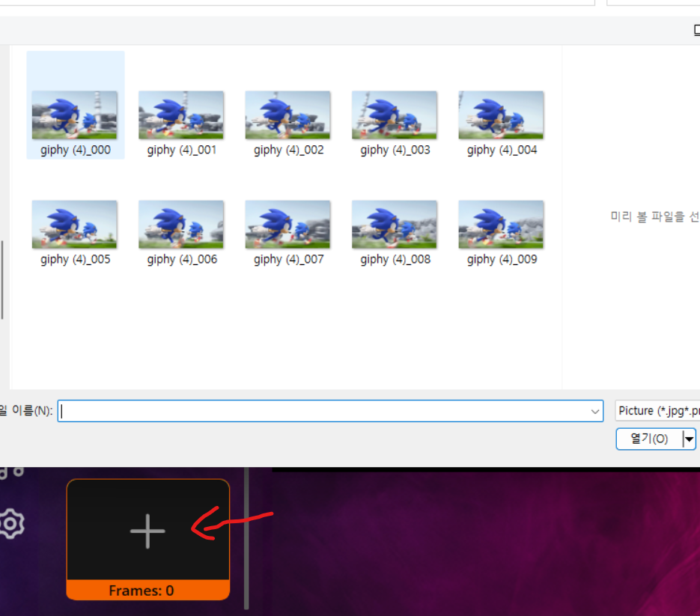Select the giphy (4)_006 thumbnail
Viewport: 700px width, 616px height.
coord(181,225)
